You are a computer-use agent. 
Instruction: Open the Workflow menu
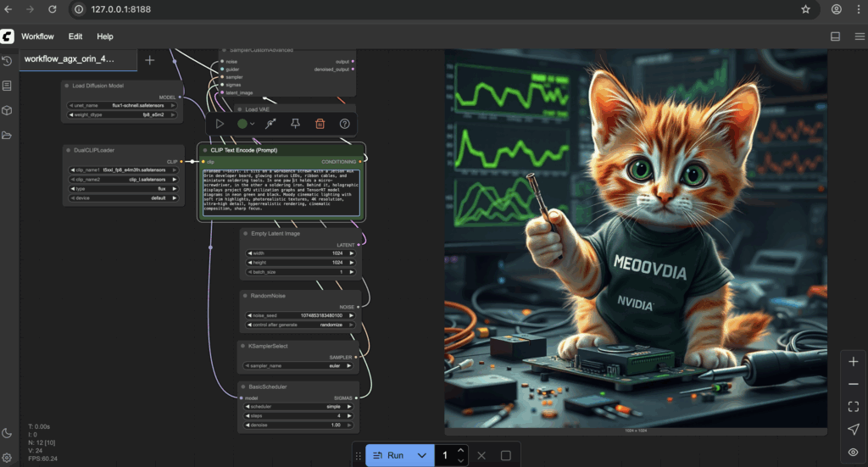37,36
